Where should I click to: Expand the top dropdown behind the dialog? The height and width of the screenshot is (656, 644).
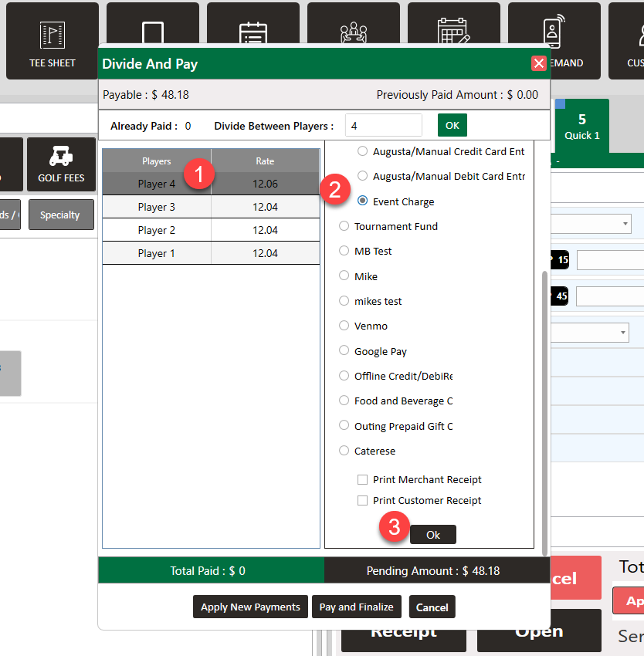pos(624,224)
